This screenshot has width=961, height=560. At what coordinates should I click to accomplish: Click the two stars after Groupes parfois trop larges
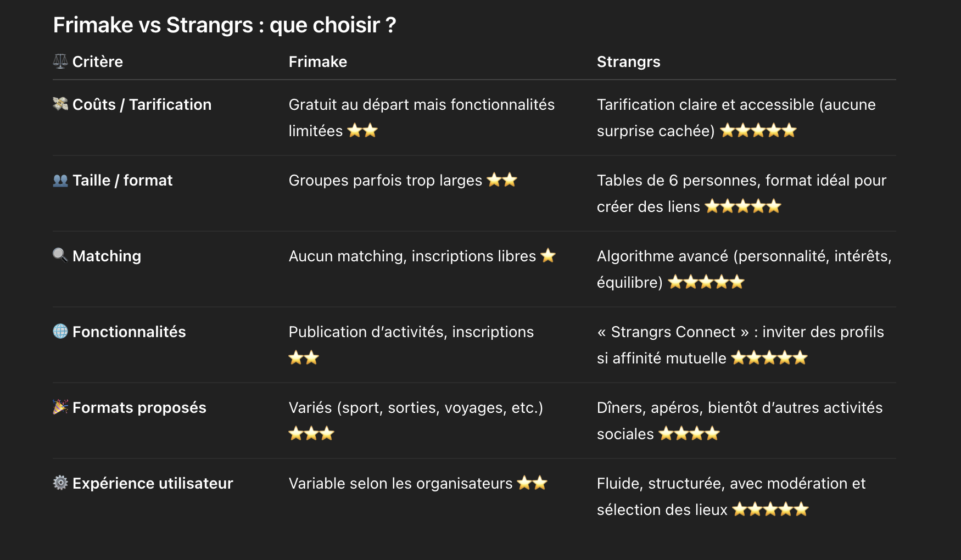click(x=502, y=180)
